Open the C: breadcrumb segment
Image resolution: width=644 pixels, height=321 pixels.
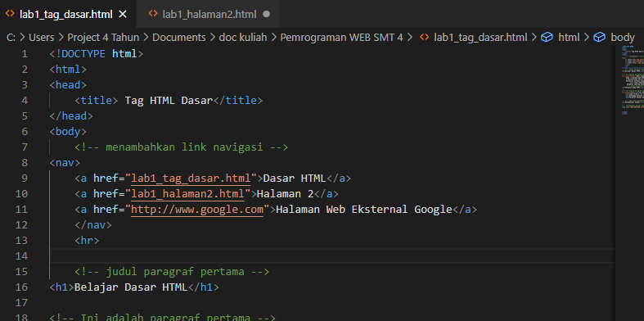click(11, 38)
